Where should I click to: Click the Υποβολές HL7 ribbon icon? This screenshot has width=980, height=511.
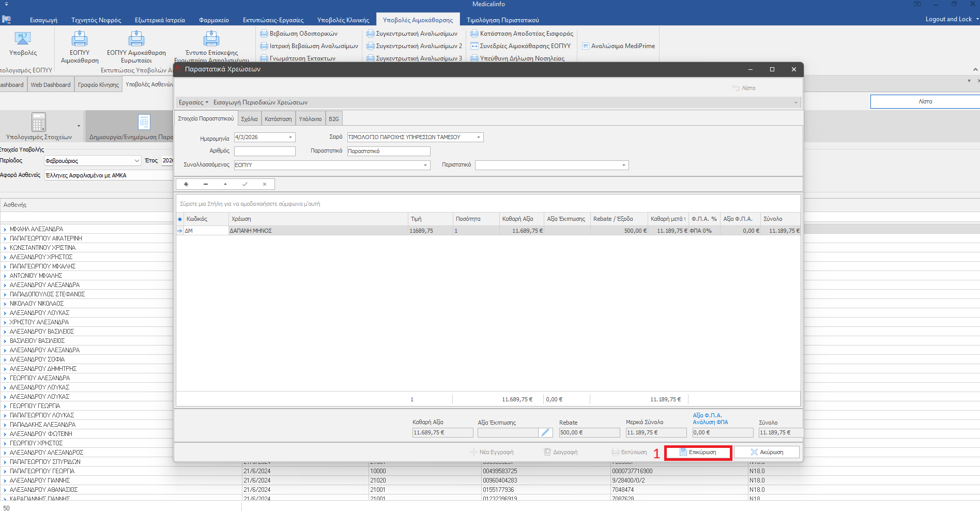tap(23, 39)
